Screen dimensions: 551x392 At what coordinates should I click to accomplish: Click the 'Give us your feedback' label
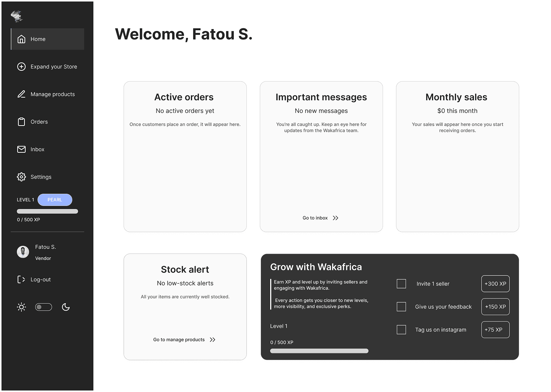[x=443, y=307]
